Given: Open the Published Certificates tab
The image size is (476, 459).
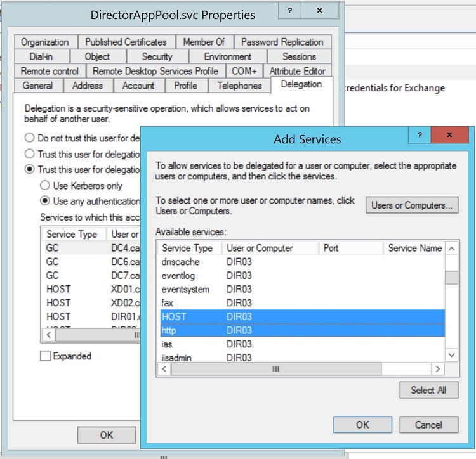Looking at the screenshot, I should 126,42.
